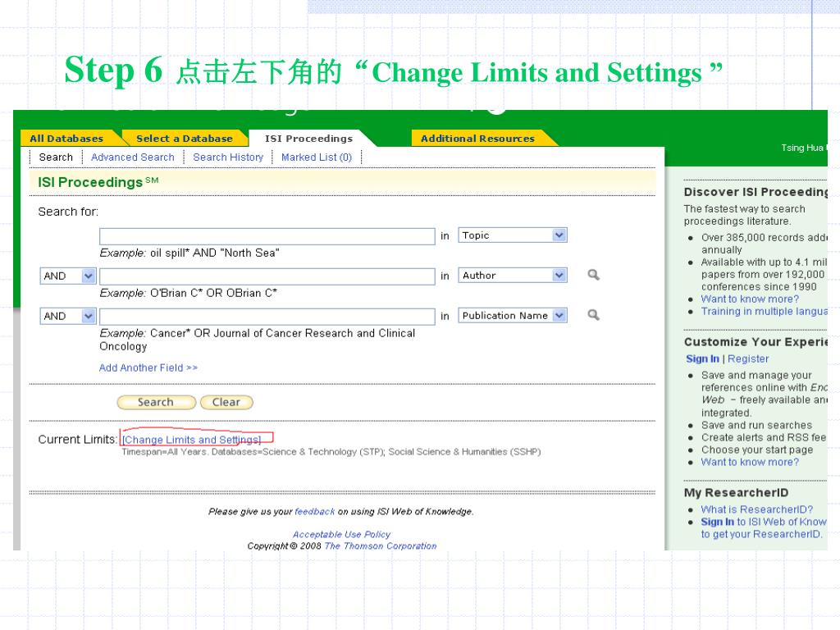Viewport: 840px width, 630px height.
Task: Open the AND operator dropdown beside Author row
Action: click(x=68, y=276)
